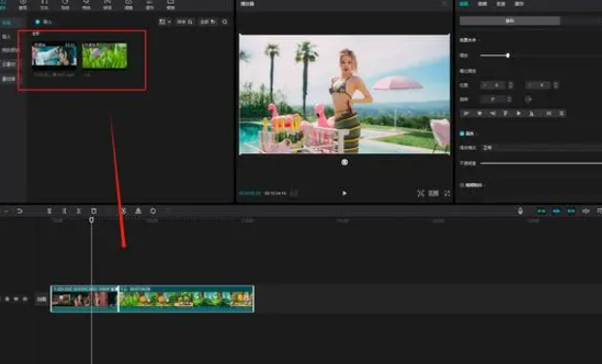
Task: Align clip to top with the alignment icon
Action: pyautogui.click(x=506, y=113)
